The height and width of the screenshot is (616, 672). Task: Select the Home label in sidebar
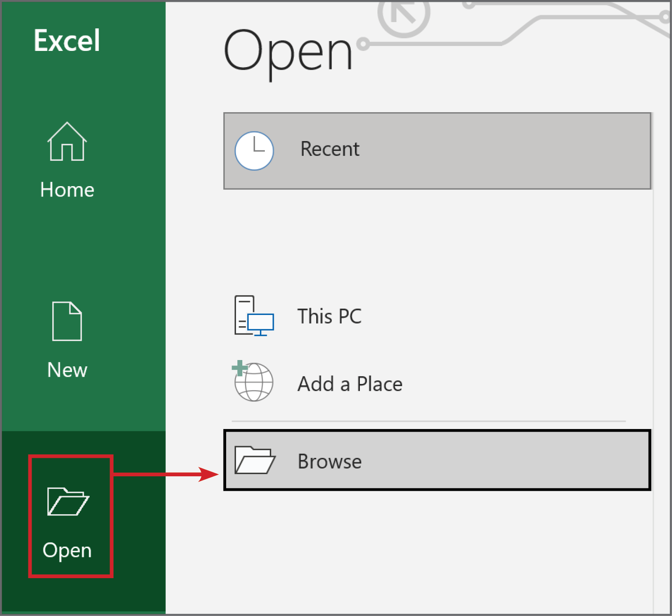pyautogui.click(x=67, y=190)
